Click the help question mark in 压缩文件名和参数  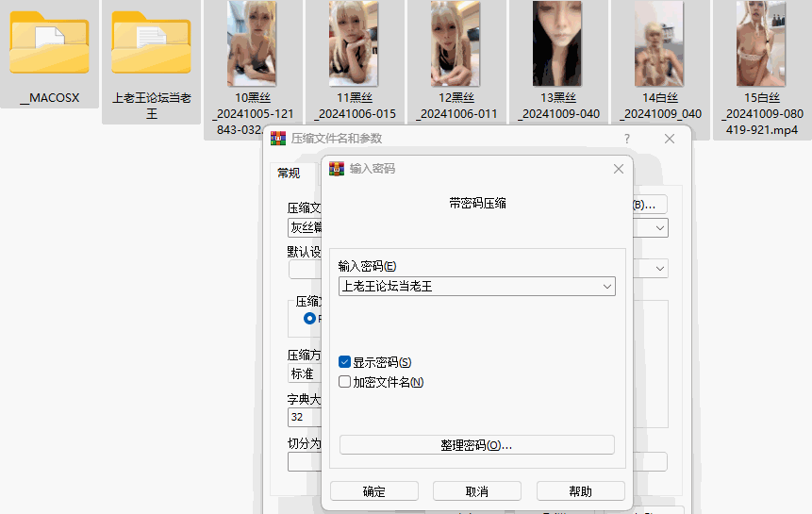(627, 139)
